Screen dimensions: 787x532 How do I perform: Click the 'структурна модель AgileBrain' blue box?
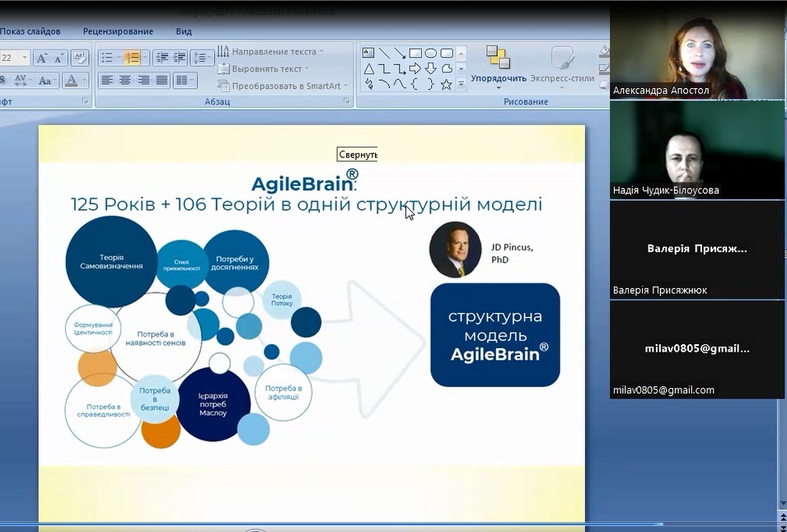click(495, 335)
